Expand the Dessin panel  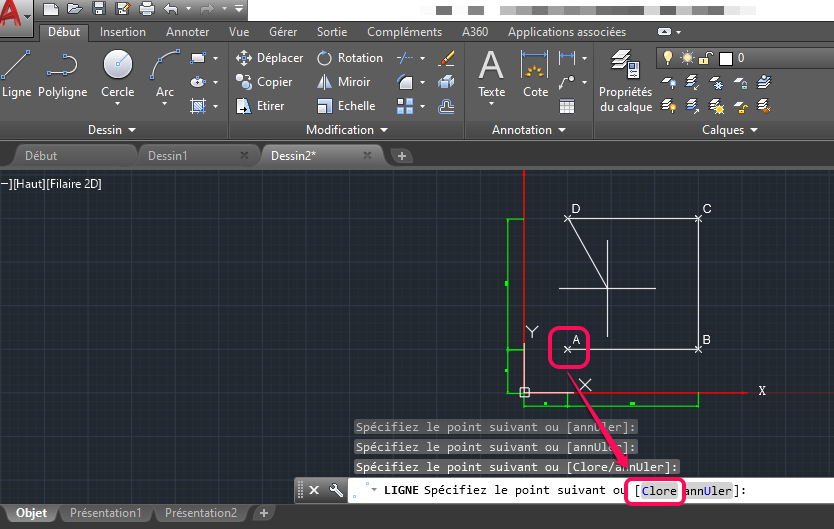pos(112,130)
